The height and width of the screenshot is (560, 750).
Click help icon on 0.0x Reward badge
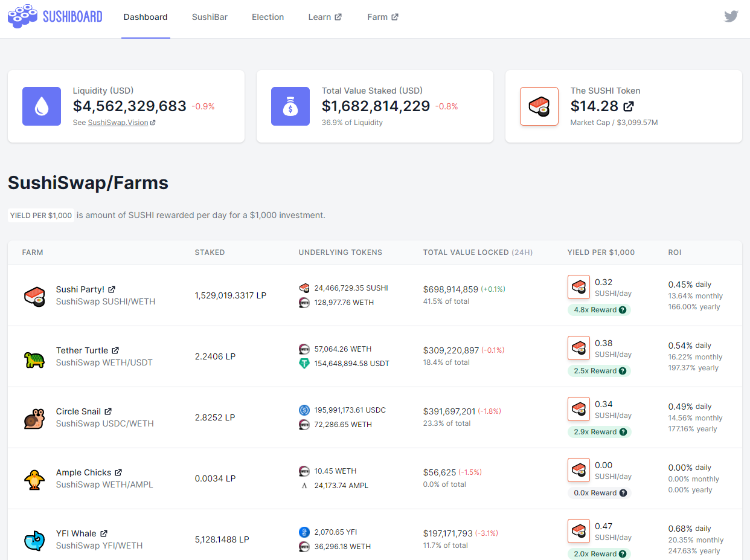pos(623,493)
